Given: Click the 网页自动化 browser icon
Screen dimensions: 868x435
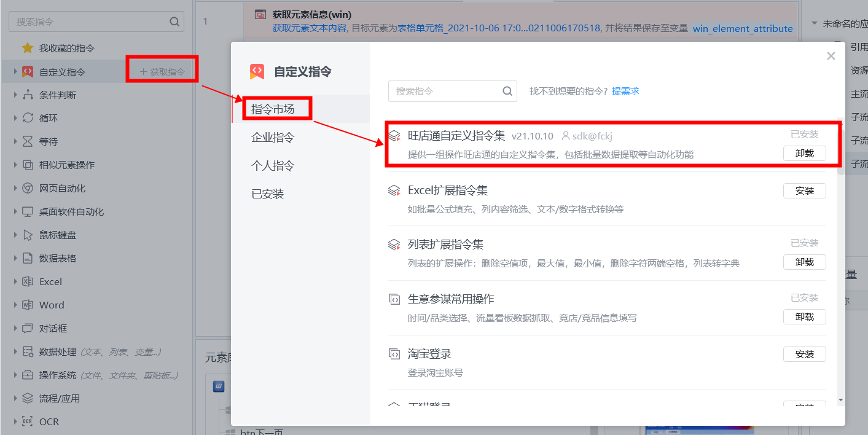Looking at the screenshot, I should pyautogui.click(x=28, y=188).
